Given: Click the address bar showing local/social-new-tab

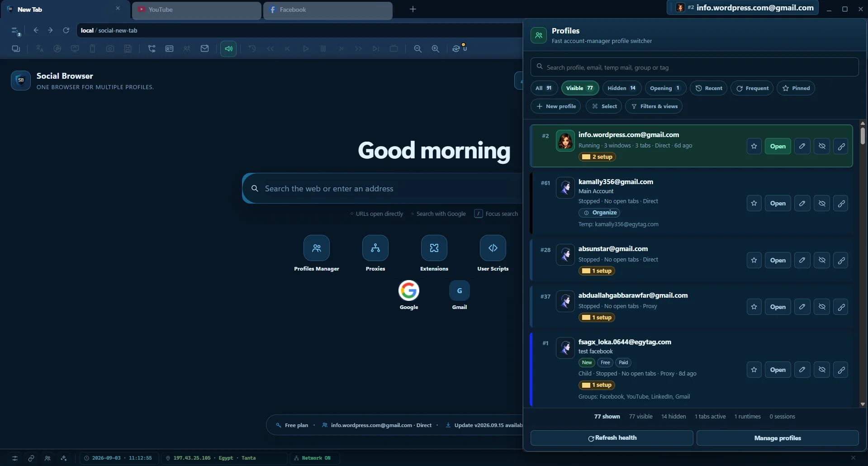Looking at the screenshot, I should [x=299, y=30].
